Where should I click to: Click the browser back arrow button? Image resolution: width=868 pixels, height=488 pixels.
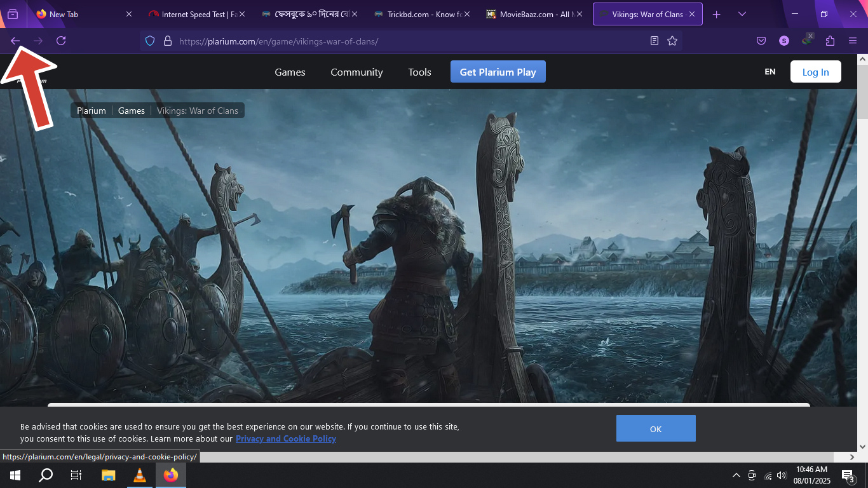pos(15,41)
